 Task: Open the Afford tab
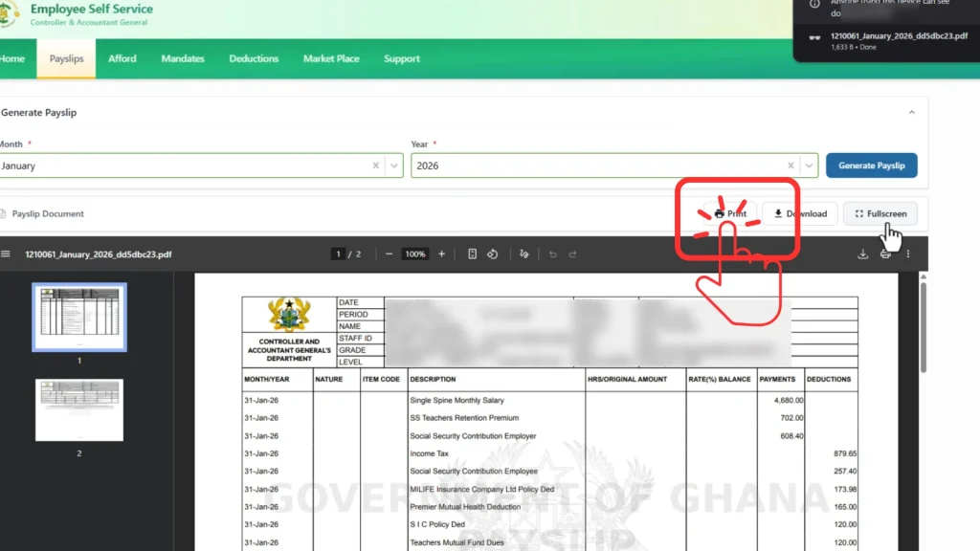pos(122,58)
